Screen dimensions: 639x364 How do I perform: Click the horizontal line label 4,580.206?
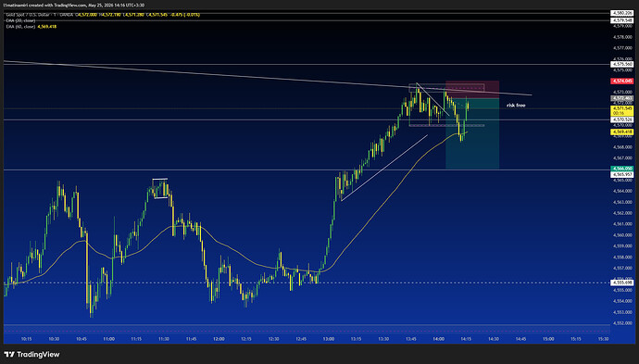click(622, 13)
